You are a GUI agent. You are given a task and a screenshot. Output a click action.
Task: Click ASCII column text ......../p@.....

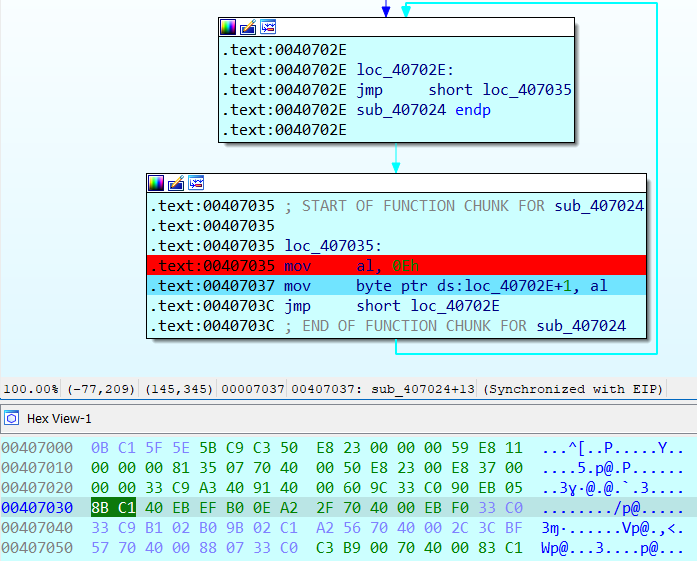[x=613, y=508]
